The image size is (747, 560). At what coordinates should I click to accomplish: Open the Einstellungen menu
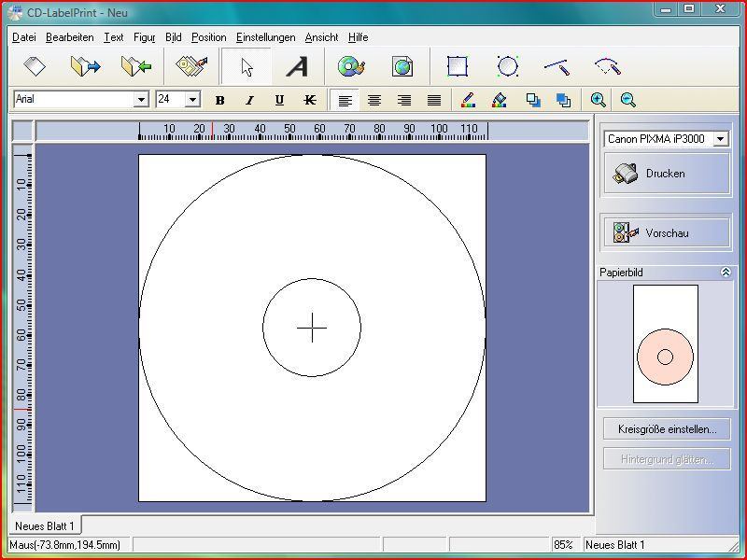265,37
